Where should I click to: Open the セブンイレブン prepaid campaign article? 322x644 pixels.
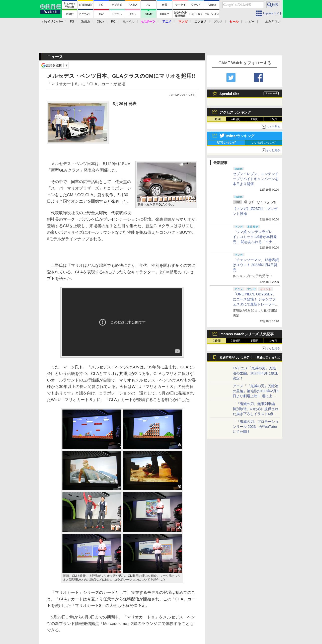click(x=256, y=179)
